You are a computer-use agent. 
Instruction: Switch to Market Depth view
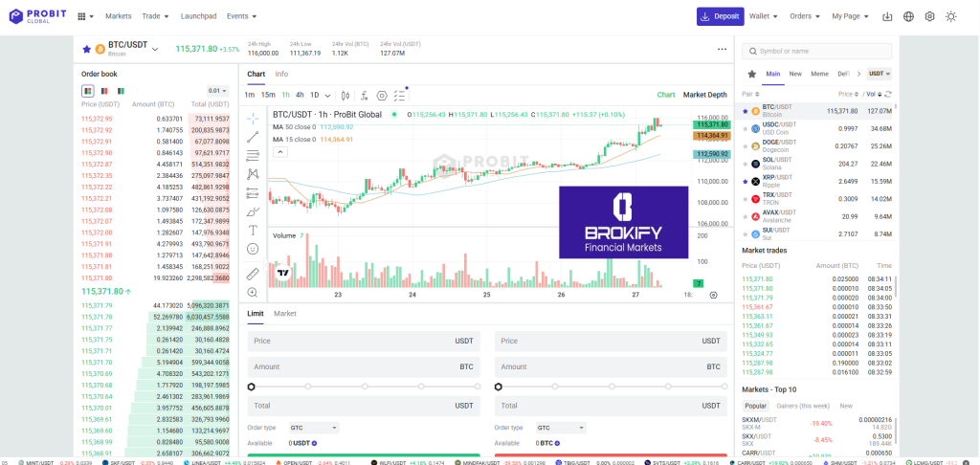(705, 95)
